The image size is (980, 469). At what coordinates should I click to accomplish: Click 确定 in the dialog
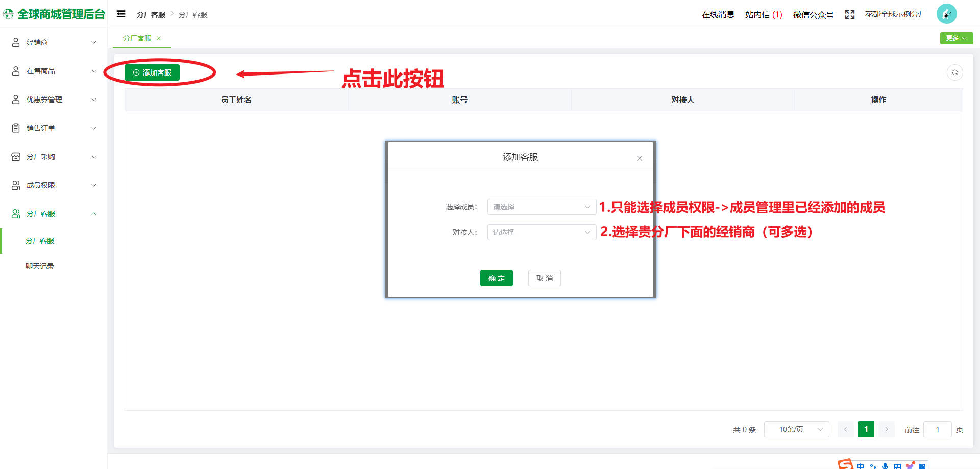tap(496, 278)
